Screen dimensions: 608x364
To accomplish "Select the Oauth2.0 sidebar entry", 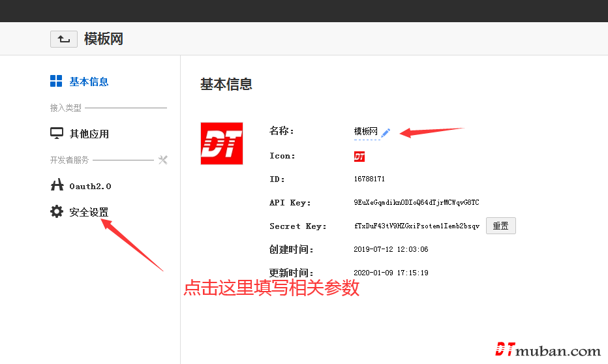I will pos(90,186).
